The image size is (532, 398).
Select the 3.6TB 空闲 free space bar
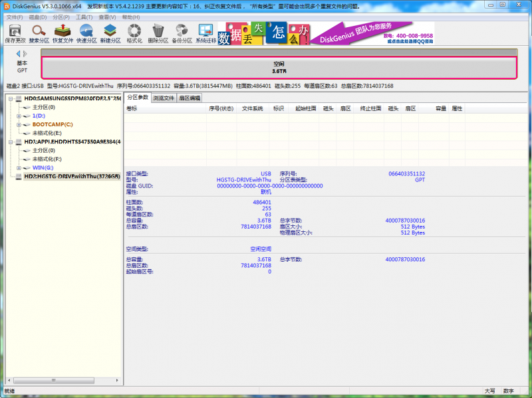[x=279, y=68]
